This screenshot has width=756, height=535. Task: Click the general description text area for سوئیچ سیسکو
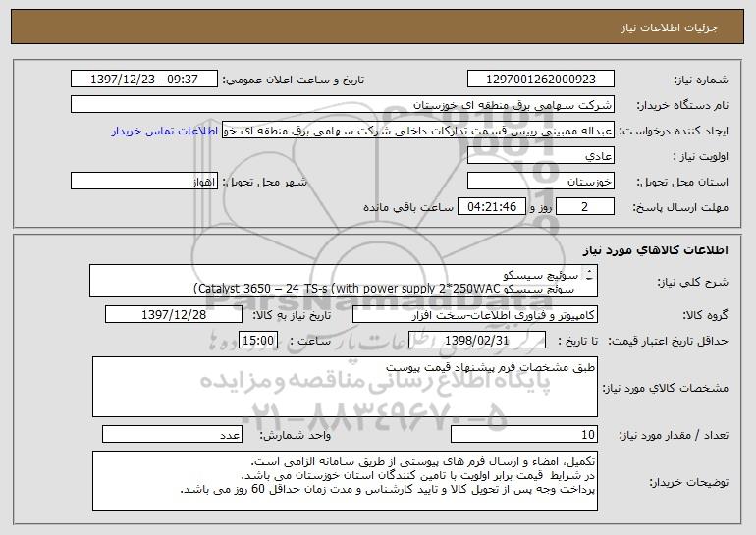[x=344, y=281]
